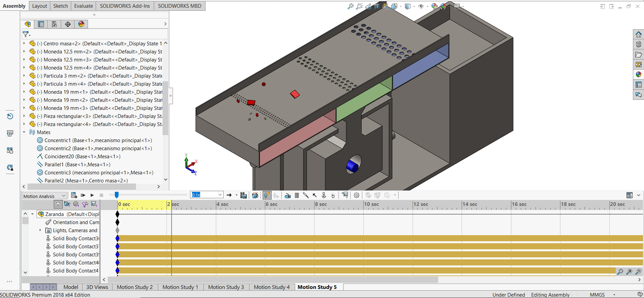Viewport: 644px width, 298px height.
Task: Toggle the Autokey button
Action: 267,195
